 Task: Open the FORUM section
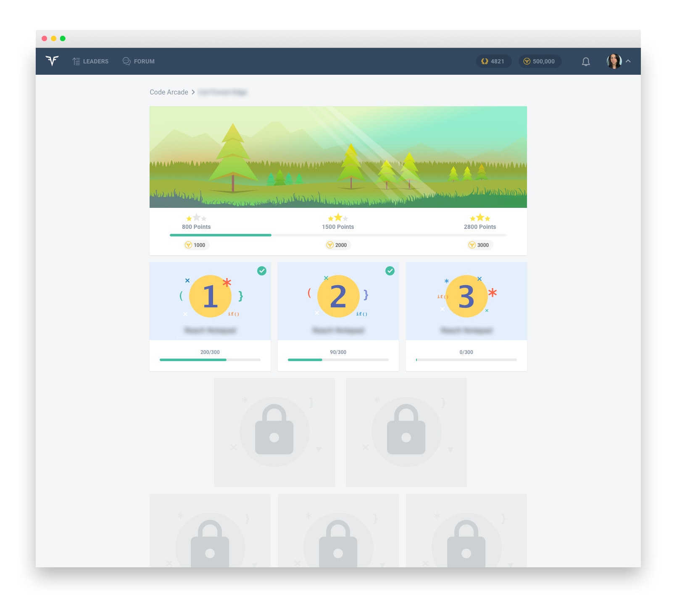[x=138, y=61]
